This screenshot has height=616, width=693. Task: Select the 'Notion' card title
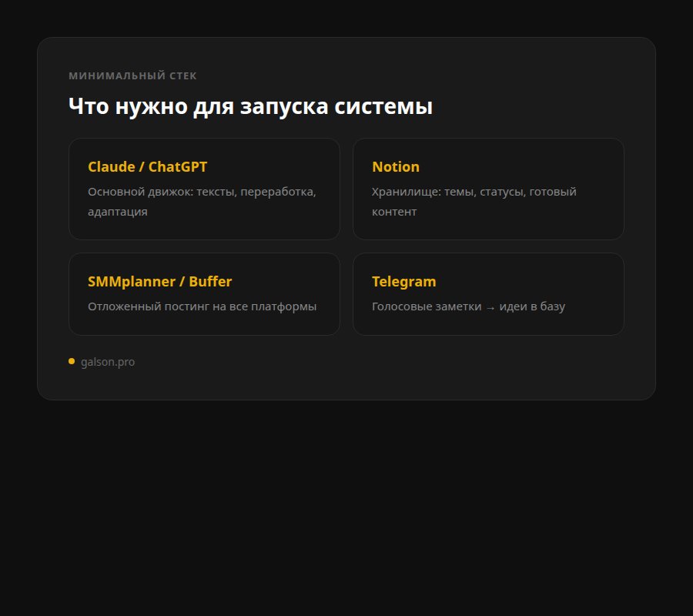click(x=396, y=166)
